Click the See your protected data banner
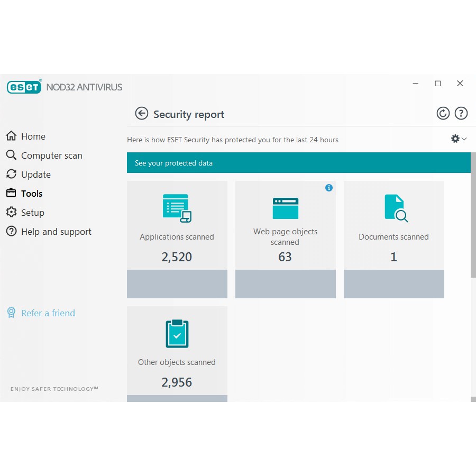The image size is (476, 476). tap(298, 163)
